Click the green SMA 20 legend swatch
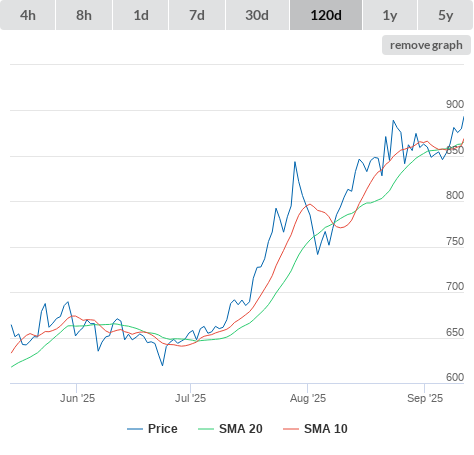This screenshot has height=455, width=474. (x=206, y=429)
